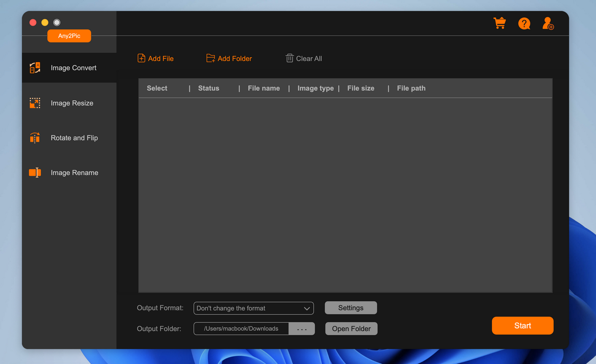Expand the format selection chevron
The image size is (596, 364).
point(307,308)
